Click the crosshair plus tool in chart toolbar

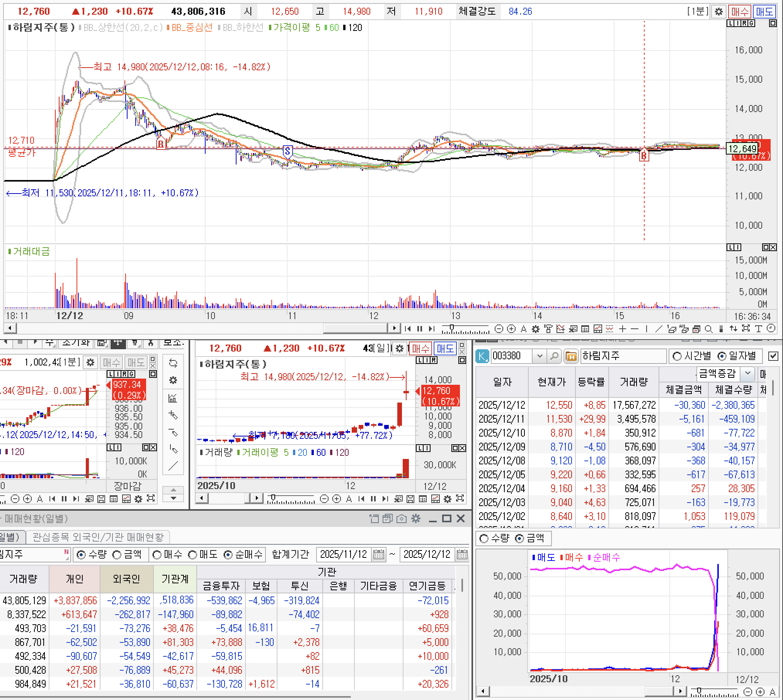point(622,329)
